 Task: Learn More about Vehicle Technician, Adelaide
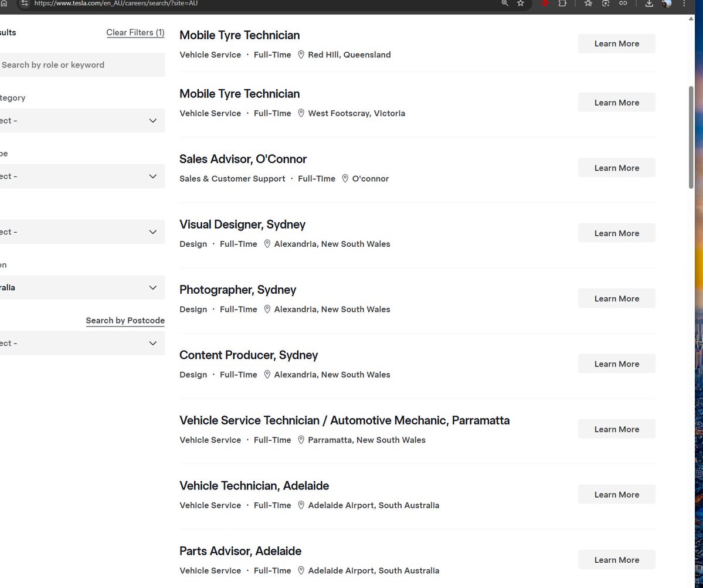(616, 494)
